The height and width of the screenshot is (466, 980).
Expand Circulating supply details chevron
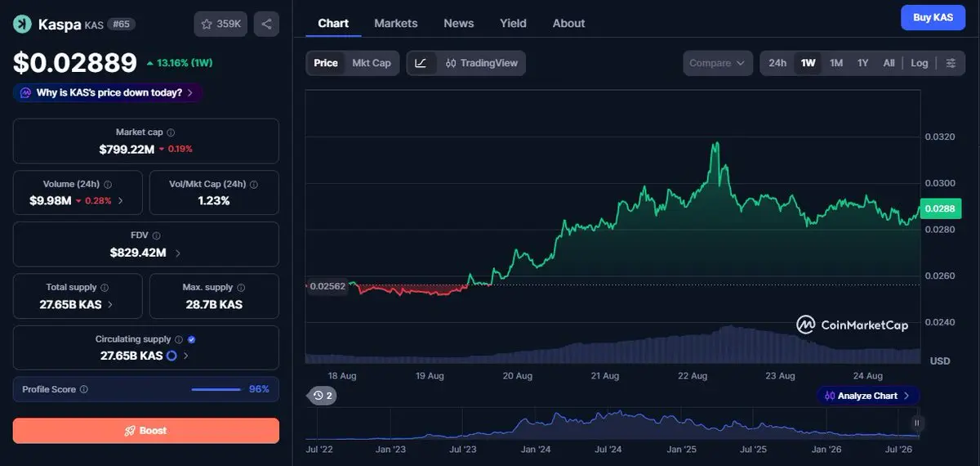[x=186, y=356]
